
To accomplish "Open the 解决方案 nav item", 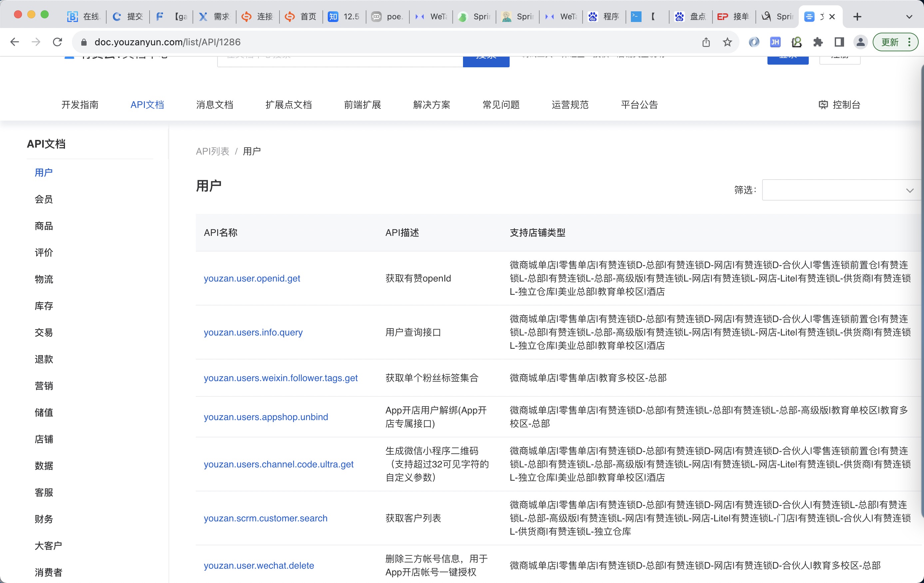I will coord(432,105).
